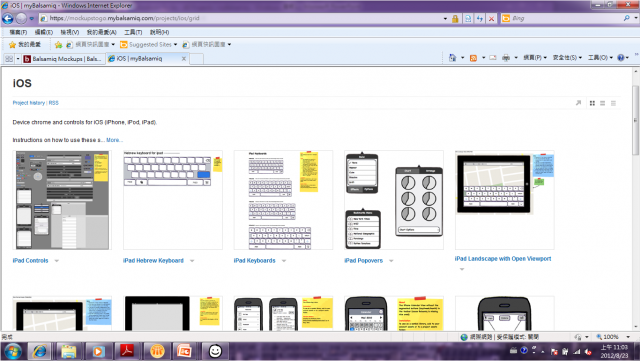Image resolution: width=640 pixels, height=361 pixels.
Task: Click iPad Landscape with Open Viewport thumbnail
Action: point(504,200)
